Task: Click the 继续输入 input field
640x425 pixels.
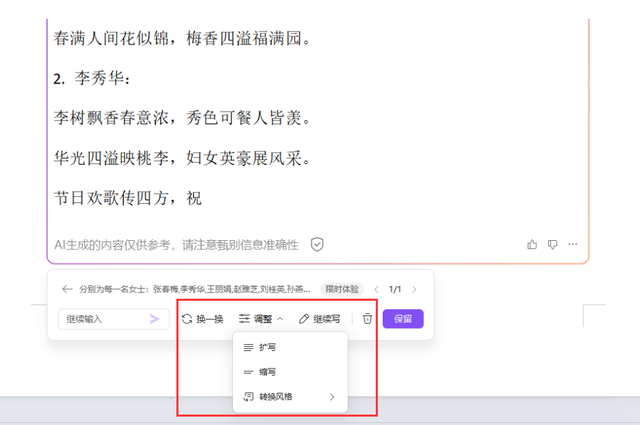Action: click(113, 319)
